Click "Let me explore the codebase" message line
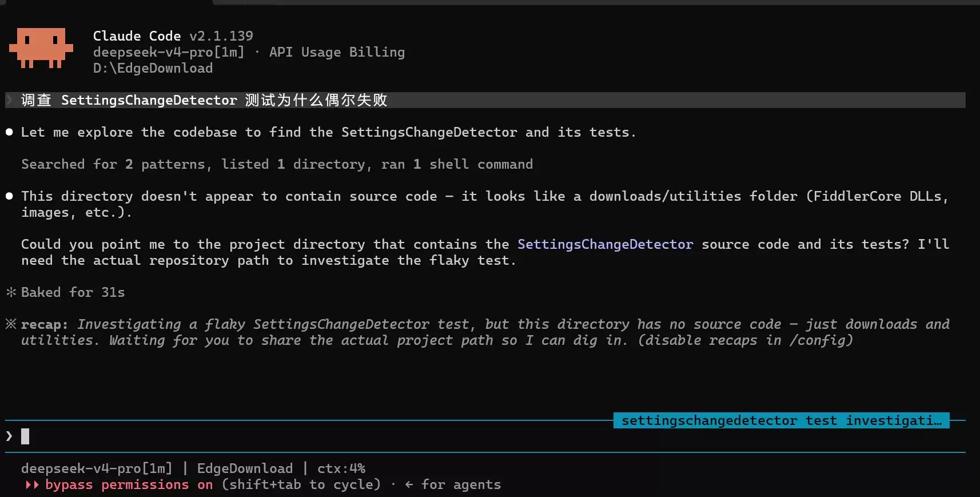Image resolution: width=980 pixels, height=497 pixels. point(328,132)
